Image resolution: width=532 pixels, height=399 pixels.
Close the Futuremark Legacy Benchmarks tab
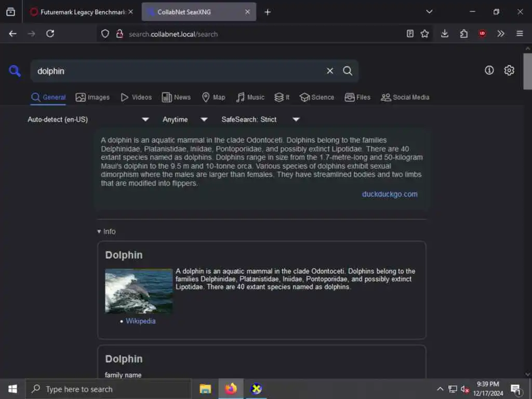(x=130, y=12)
